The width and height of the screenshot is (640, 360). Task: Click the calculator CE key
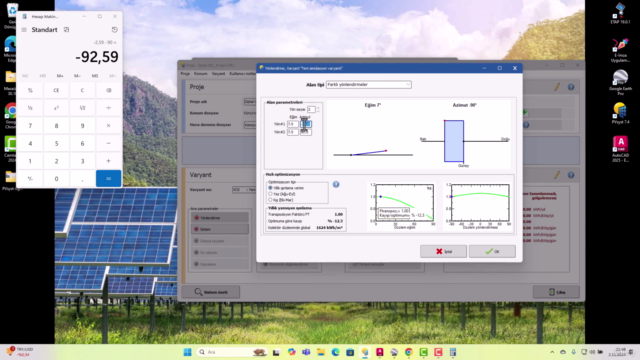(x=56, y=90)
